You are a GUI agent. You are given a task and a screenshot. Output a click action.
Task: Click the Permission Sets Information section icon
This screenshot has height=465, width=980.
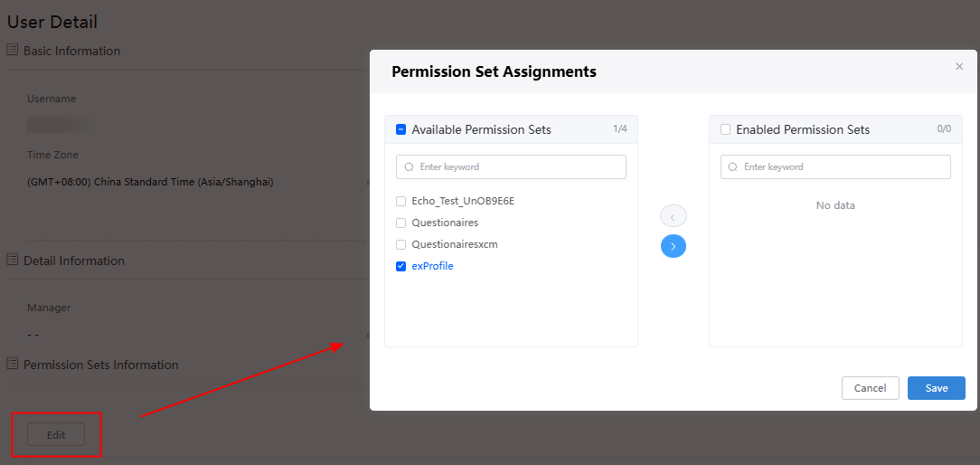click(12, 364)
